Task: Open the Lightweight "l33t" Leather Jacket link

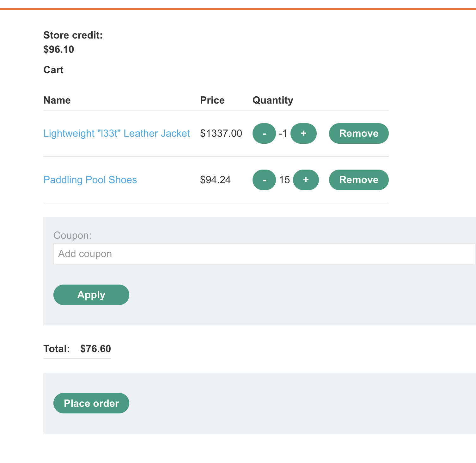Action: 116,134
